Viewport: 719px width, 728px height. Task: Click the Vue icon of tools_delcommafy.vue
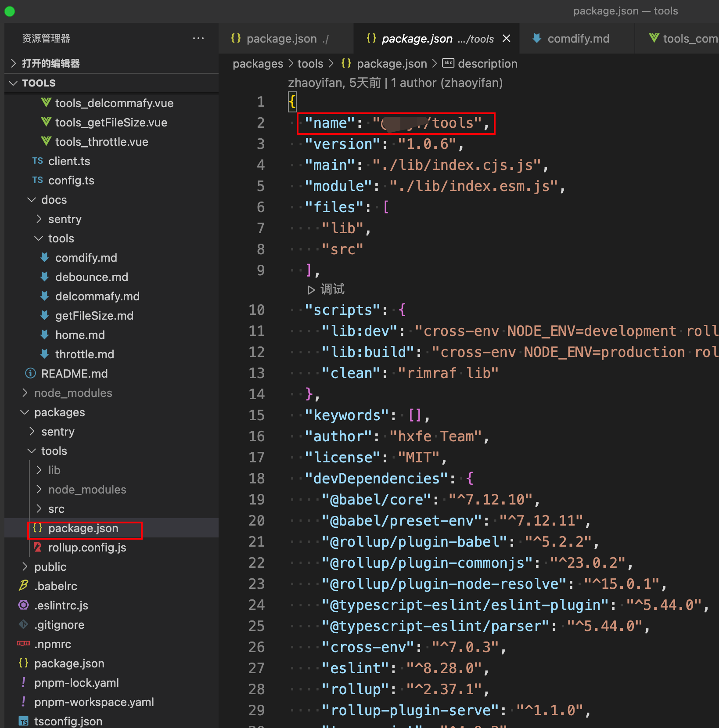point(46,103)
